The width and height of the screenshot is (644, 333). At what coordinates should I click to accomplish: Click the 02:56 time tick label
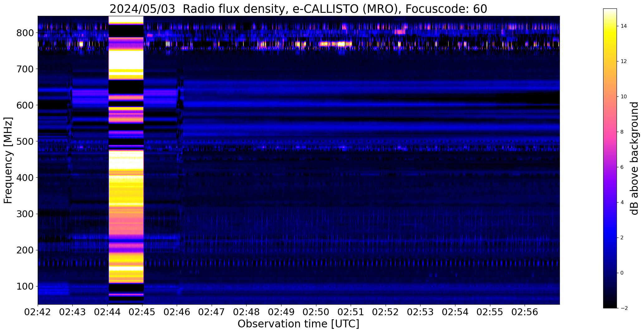[525, 312]
